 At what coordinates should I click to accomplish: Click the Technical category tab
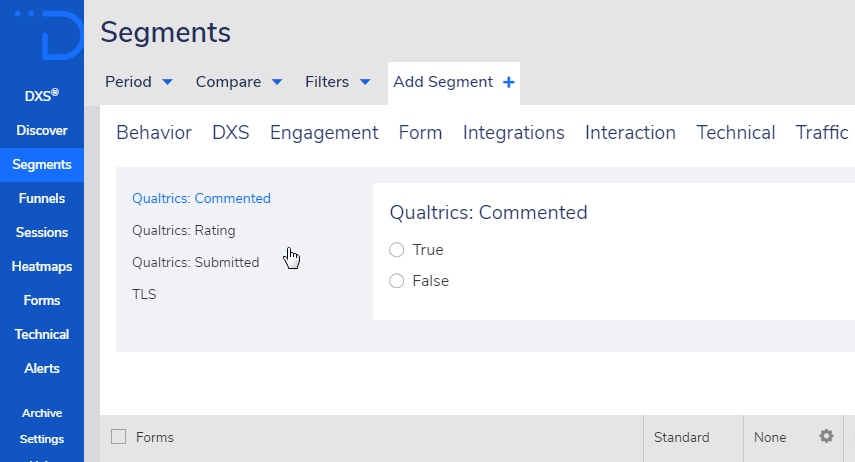[736, 133]
